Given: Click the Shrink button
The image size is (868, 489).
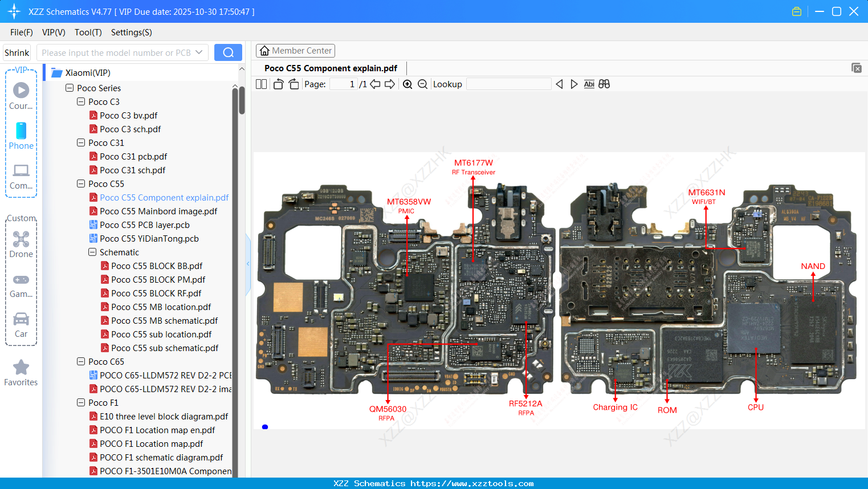Looking at the screenshot, I should click(x=16, y=52).
